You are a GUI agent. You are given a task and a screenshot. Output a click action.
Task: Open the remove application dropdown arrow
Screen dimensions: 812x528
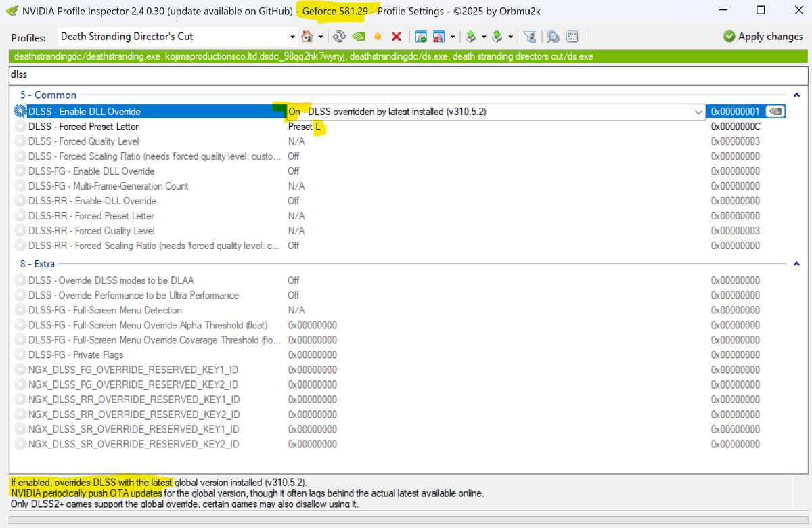pos(453,37)
